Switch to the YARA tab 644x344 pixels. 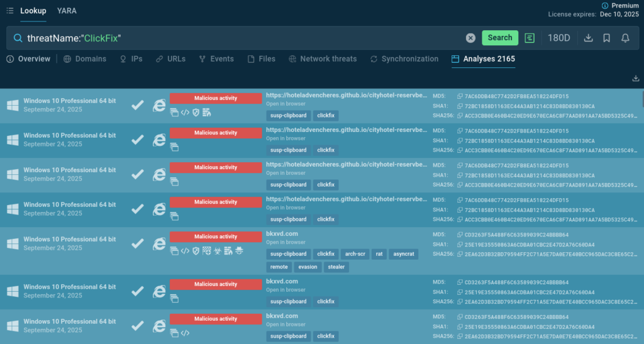coord(67,11)
